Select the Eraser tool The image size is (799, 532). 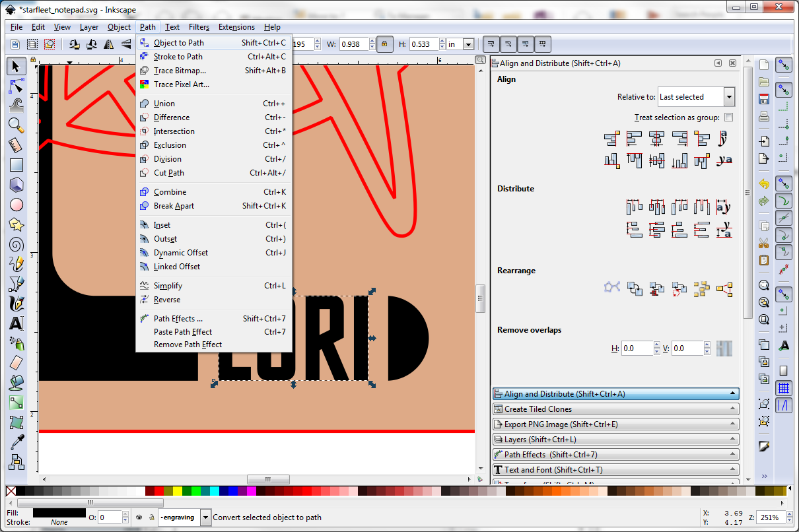tap(17, 362)
